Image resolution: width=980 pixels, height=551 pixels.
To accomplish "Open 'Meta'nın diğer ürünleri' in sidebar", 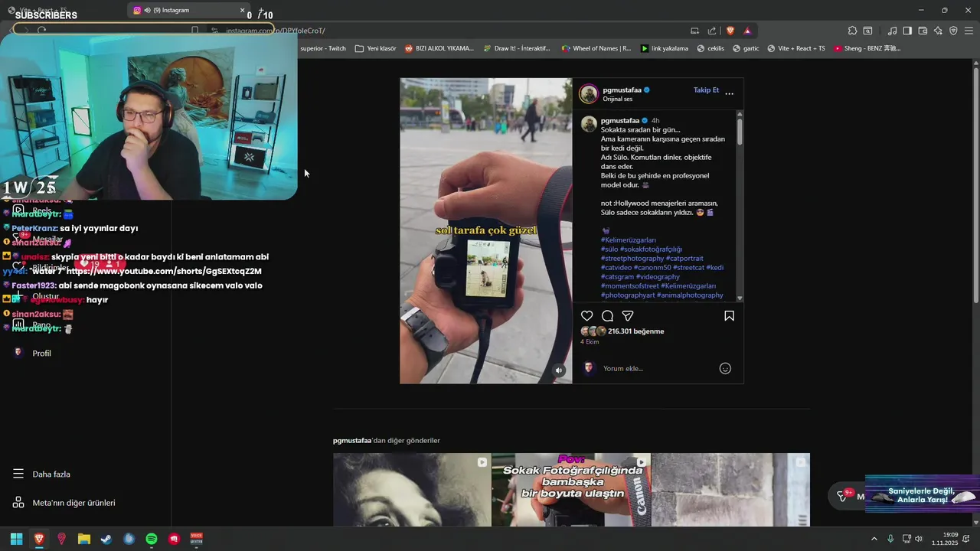I will click(x=64, y=503).
